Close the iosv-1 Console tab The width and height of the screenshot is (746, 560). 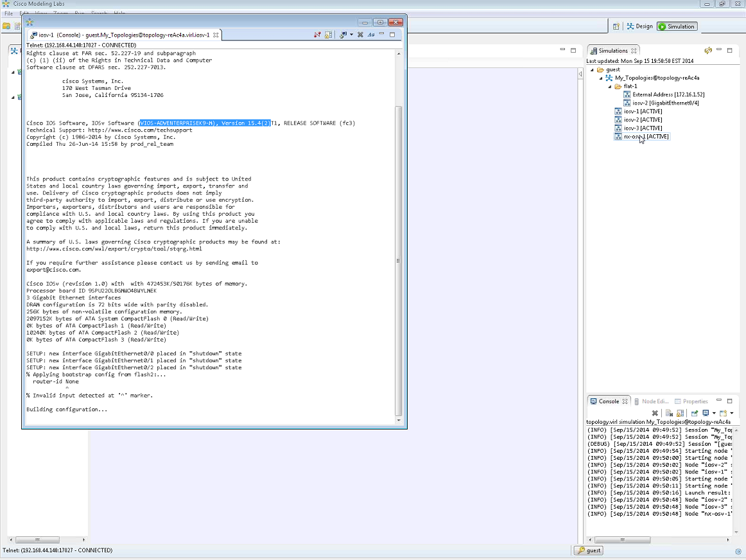216,35
